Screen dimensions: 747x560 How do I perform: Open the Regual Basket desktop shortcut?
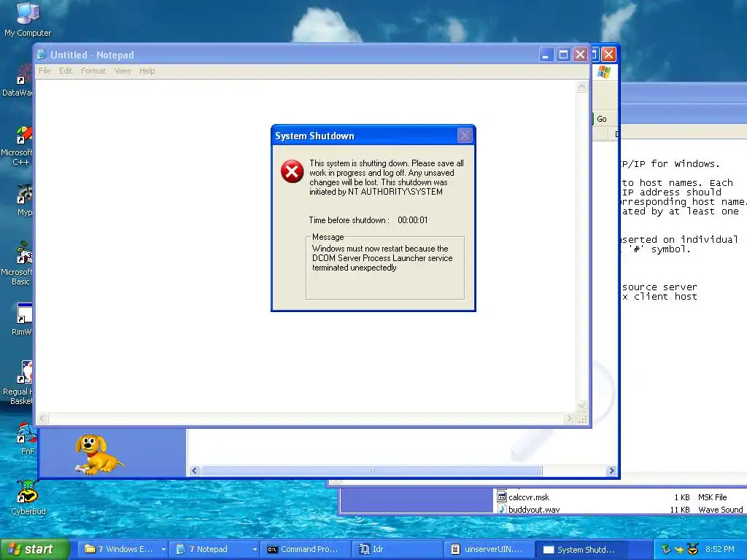(x=18, y=383)
